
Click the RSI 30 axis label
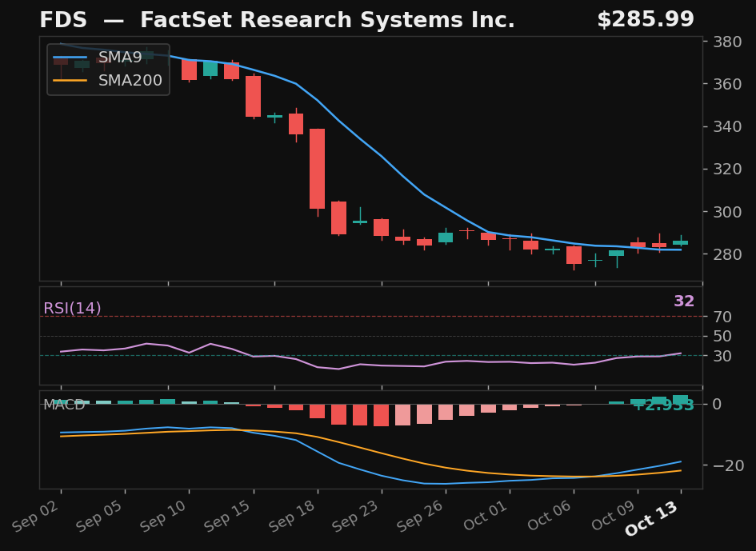[x=722, y=356]
